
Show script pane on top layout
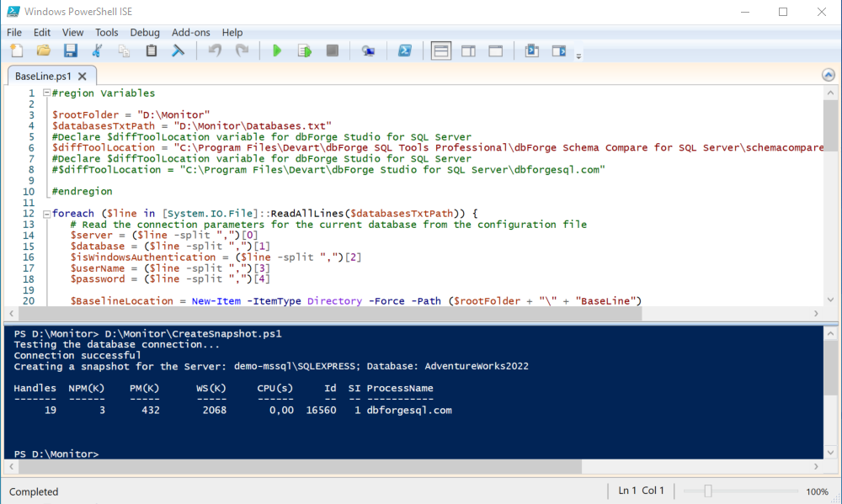[x=441, y=51]
